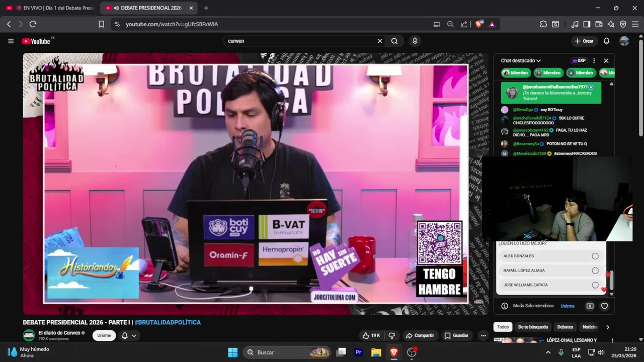Image resolution: width=644 pixels, height=362 pixels.
Task: Show hidden system tray icons
Action: pyautogui.click(x=548, y=352)
